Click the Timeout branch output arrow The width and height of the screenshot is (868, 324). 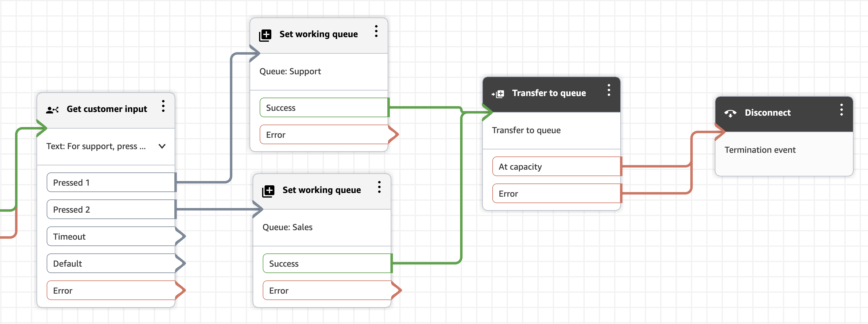pyautogui.click(x=180, y=237)
